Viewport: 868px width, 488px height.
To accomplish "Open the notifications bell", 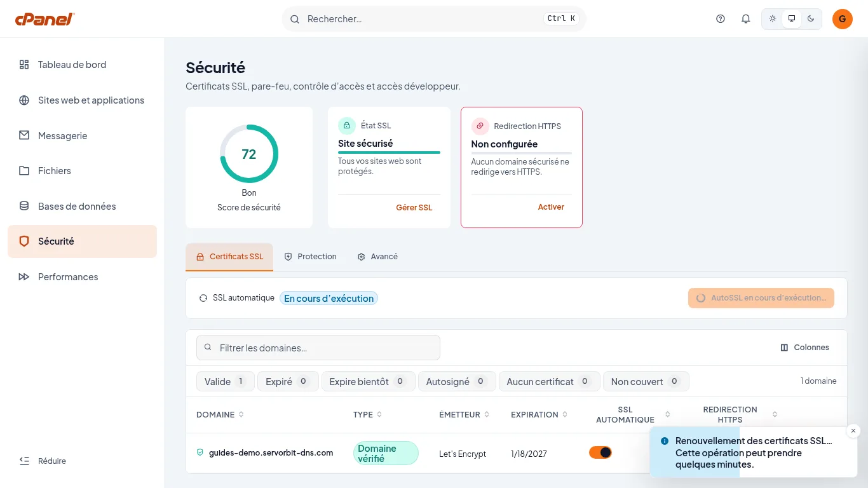I will coord(746,19).
